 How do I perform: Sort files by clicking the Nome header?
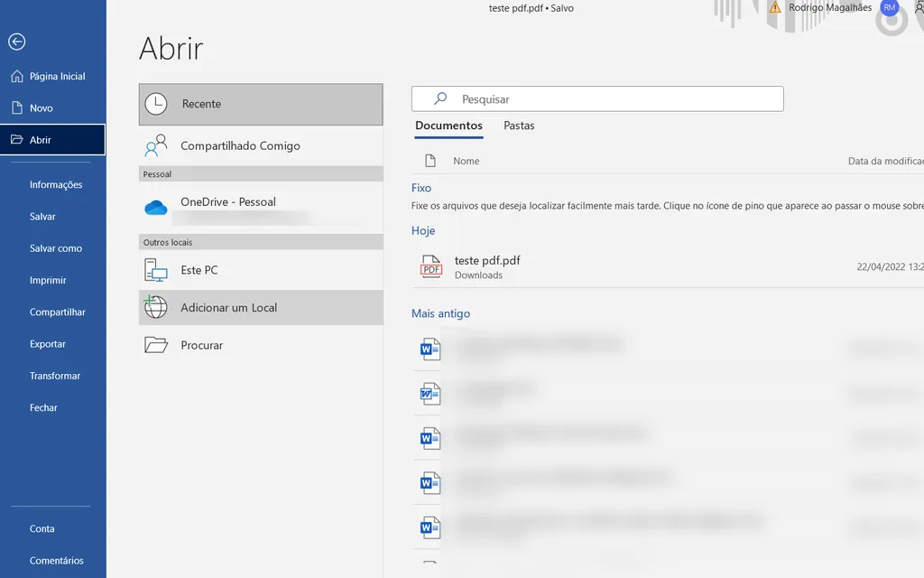(x=467, y=160)
